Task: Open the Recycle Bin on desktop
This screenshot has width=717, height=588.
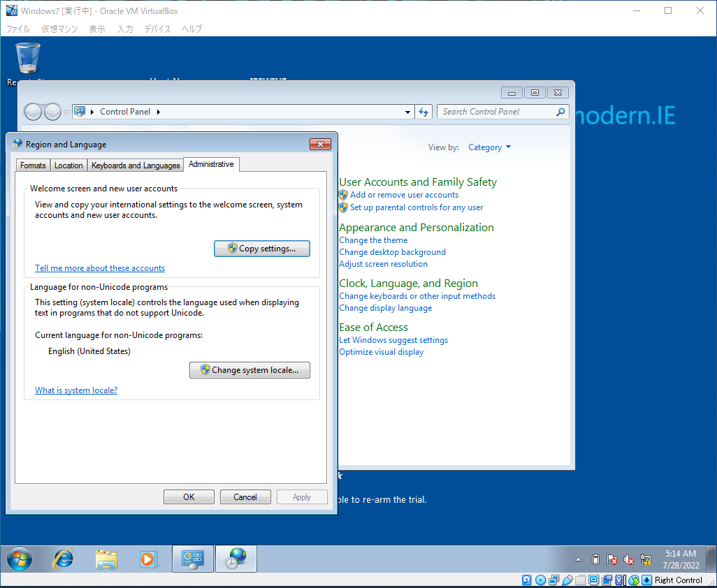Action: 28,59
